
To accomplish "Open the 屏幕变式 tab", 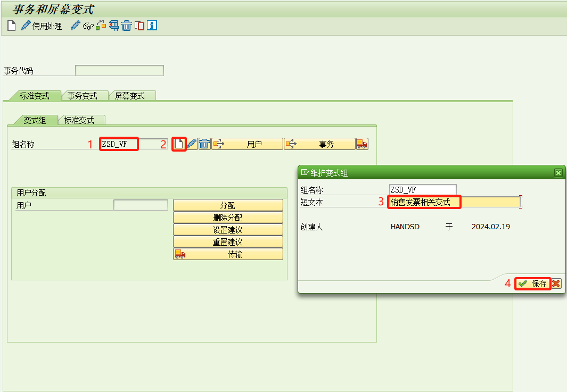I will click(x=130, y=96).
